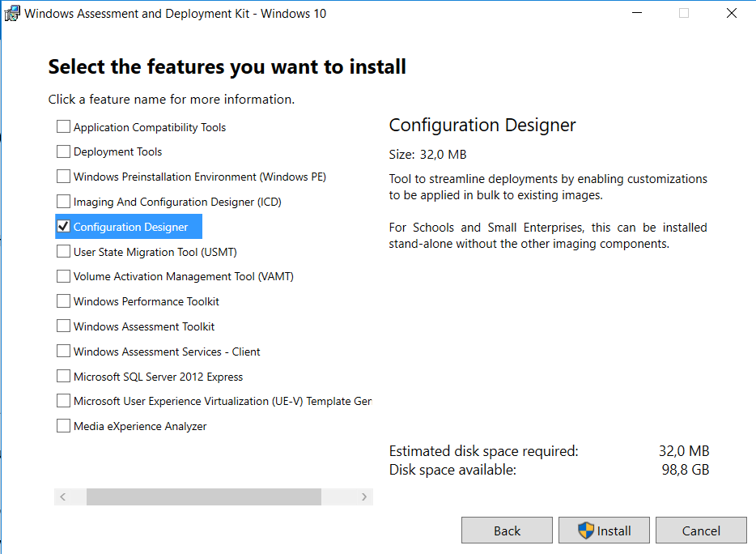Screen dimensions: 756x554
Task: Click the right arrow of horizontal scrollbar
Action: pyautogui.click(x=363, y=496)
